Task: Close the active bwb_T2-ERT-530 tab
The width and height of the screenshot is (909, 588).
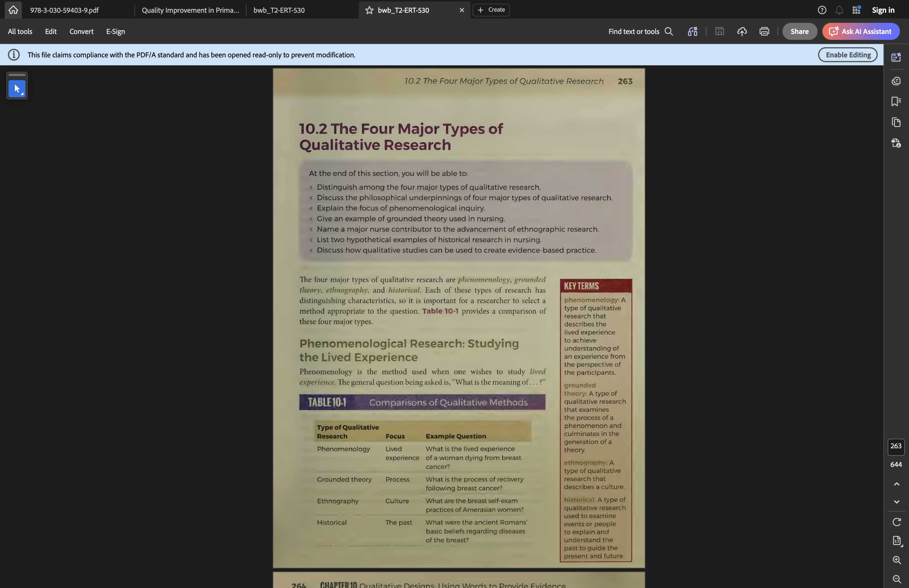Action: (462, 10)
